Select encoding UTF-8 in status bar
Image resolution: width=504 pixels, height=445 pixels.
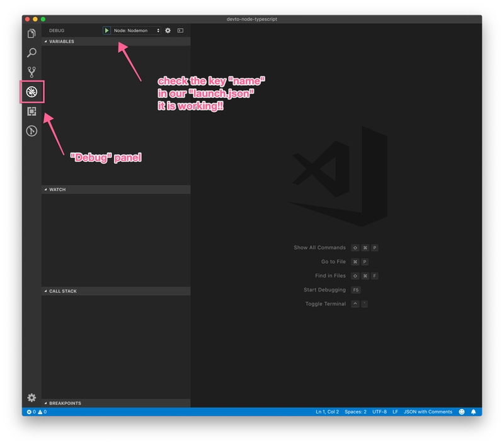(x=379, y=412)
